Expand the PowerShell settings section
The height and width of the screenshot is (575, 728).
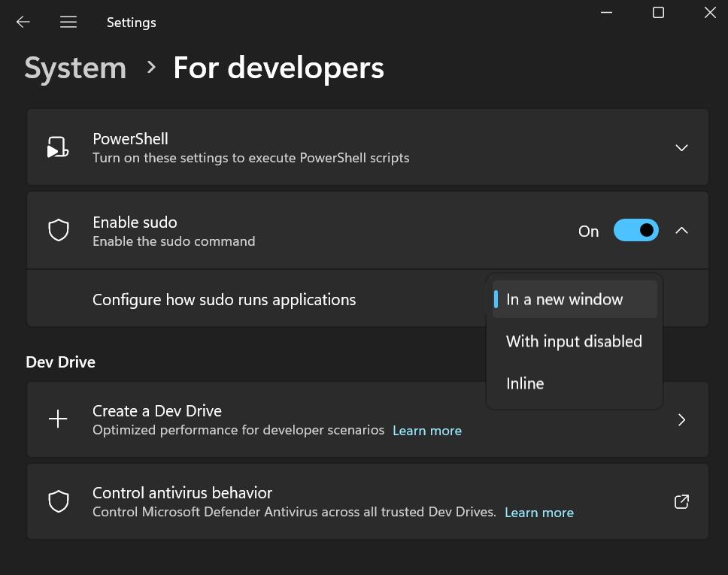click(681, 147)
